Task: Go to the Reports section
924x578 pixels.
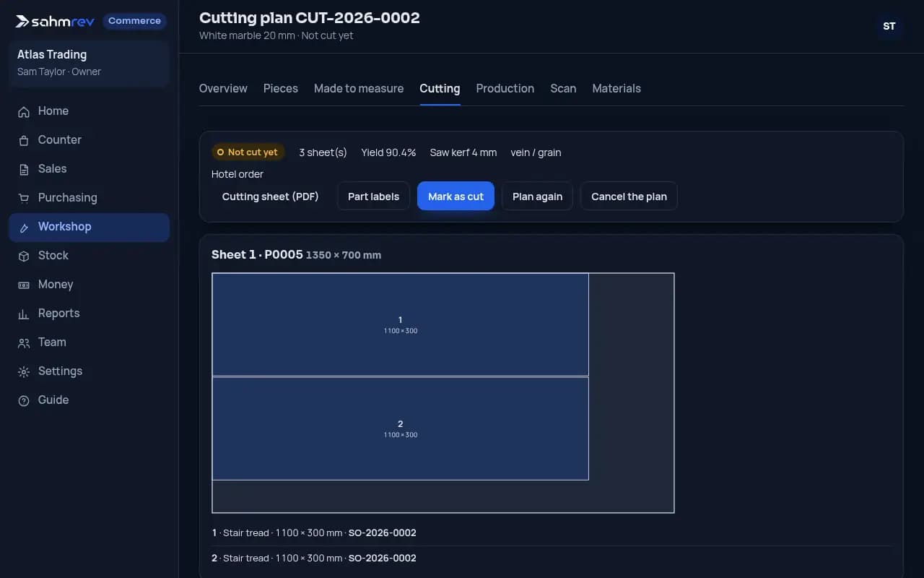Action: (x=89, y=314)
